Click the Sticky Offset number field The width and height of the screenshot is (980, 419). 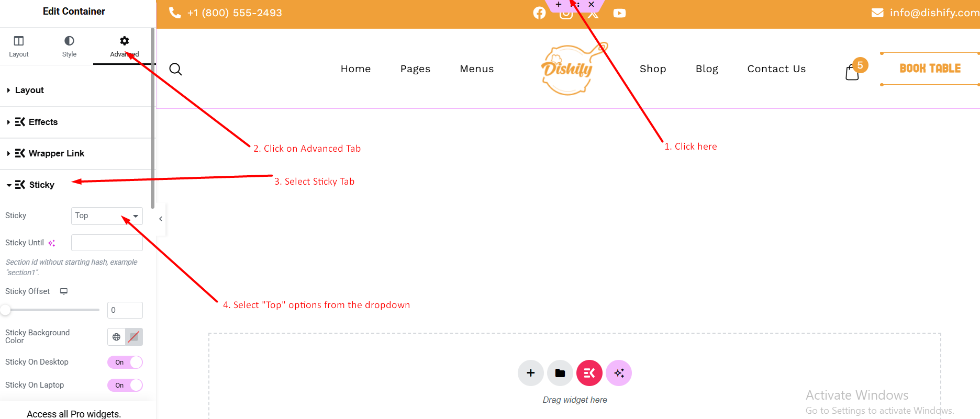point(125,310)
